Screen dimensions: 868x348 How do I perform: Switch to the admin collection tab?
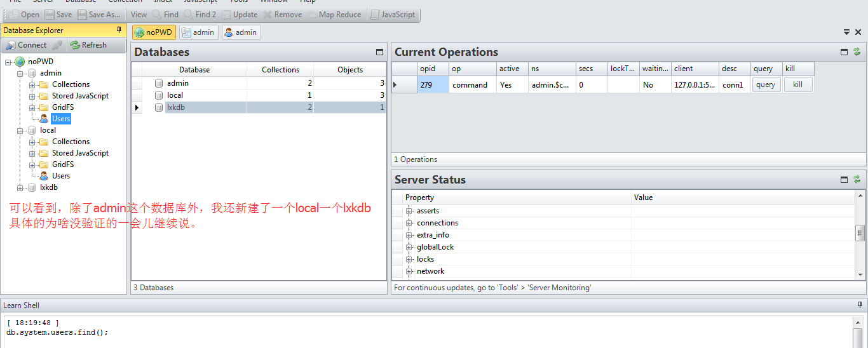[x=198, y=32]
